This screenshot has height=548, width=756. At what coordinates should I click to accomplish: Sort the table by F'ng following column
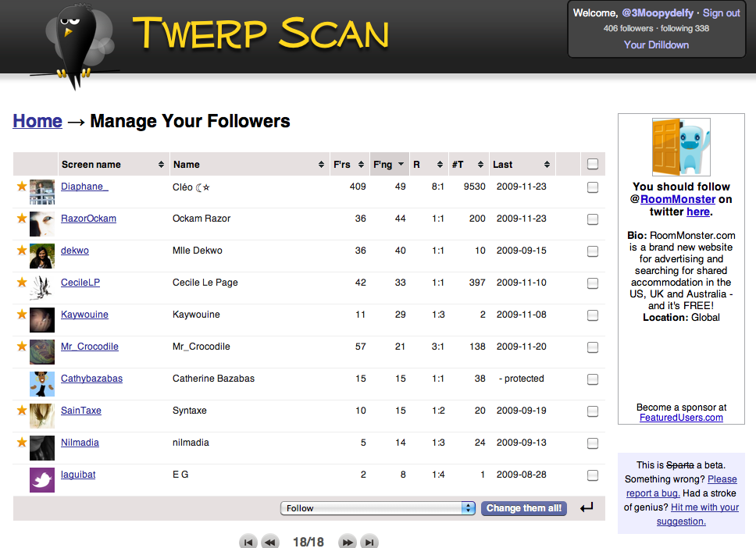point(389,165)
